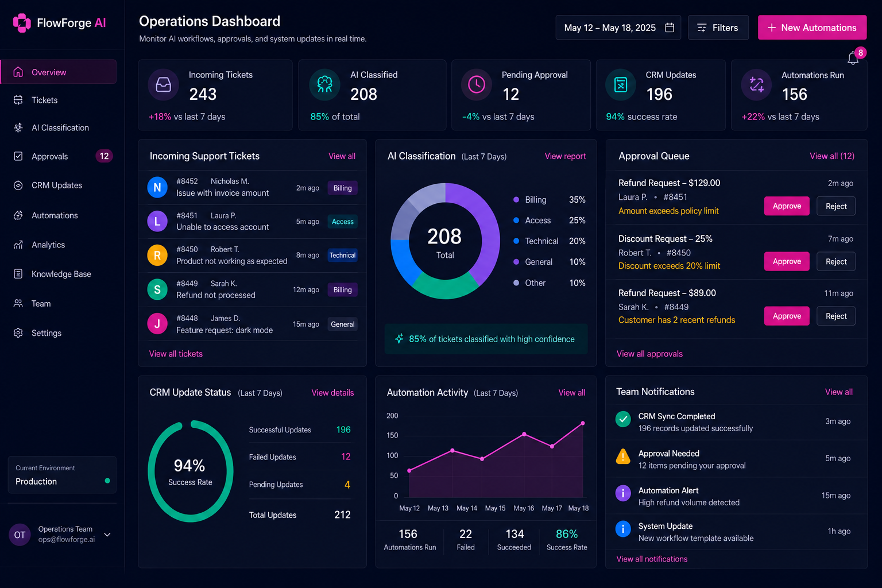Click the Automations Run card icon
882x588 pixels.
click(756, 85)
